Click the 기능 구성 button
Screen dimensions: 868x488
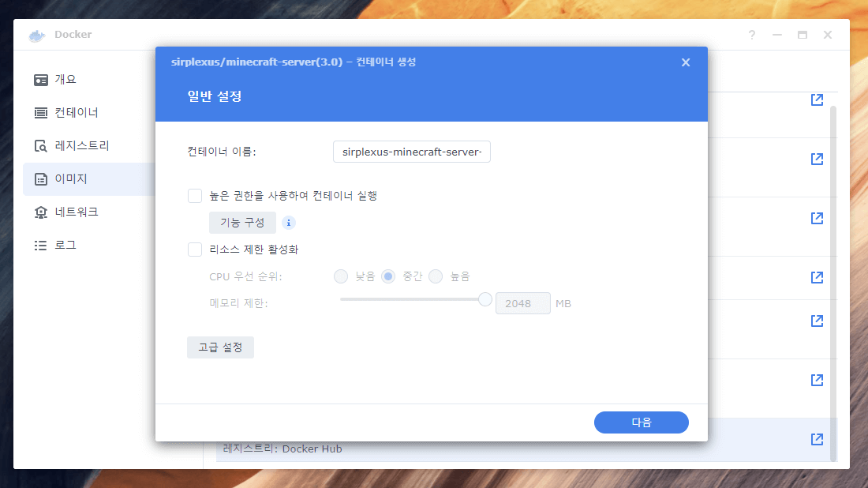[242, 223]
